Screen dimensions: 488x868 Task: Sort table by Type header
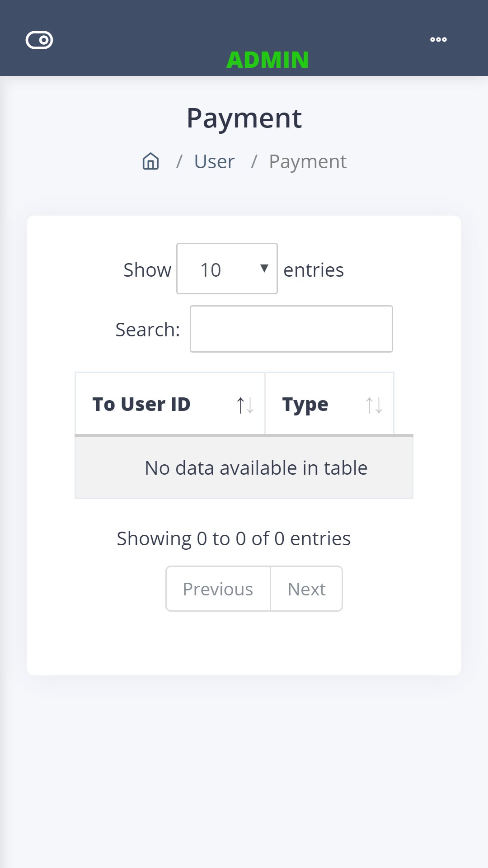click(x=305, y=404)
